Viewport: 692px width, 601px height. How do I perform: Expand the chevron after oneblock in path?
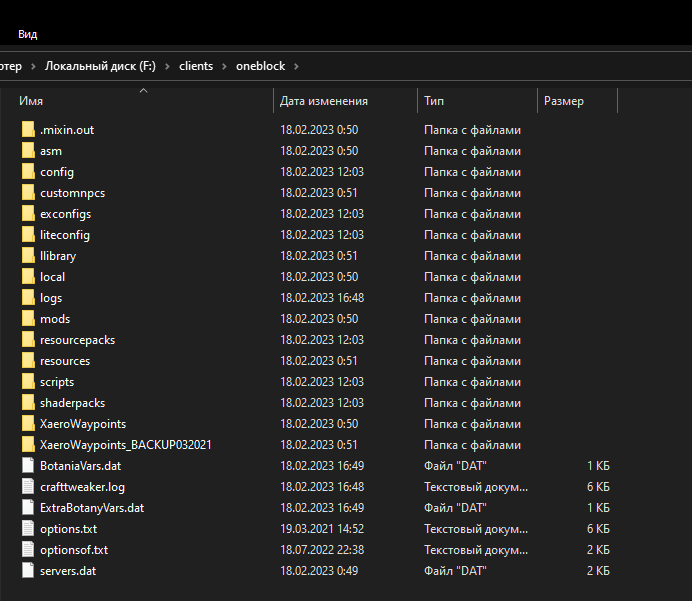(x=296, y=66)
